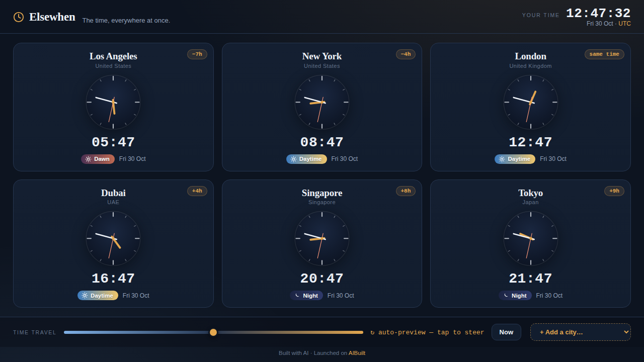Click the Elsewhen title text
This screenshot has height=362, width=644.
[52, 17]
